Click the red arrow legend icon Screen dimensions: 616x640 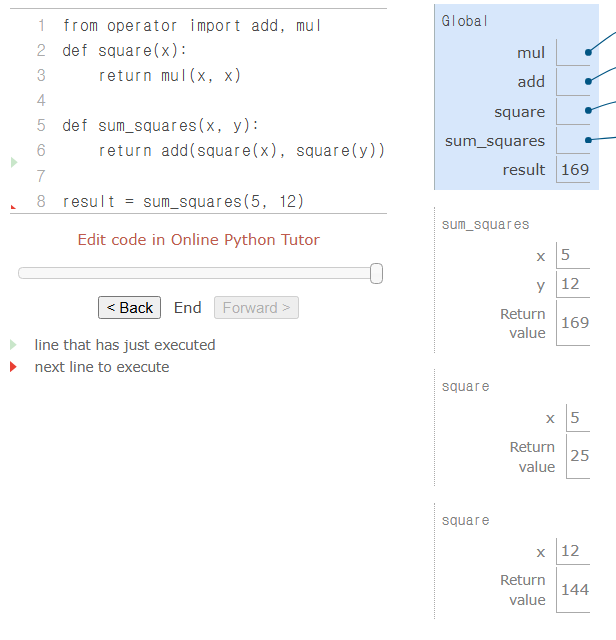13,367
